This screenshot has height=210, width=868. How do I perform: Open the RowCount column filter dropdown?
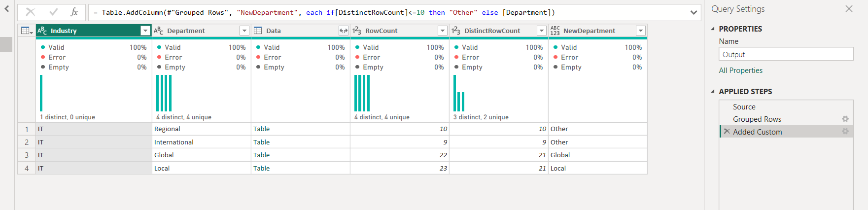[x=442, y=31]
